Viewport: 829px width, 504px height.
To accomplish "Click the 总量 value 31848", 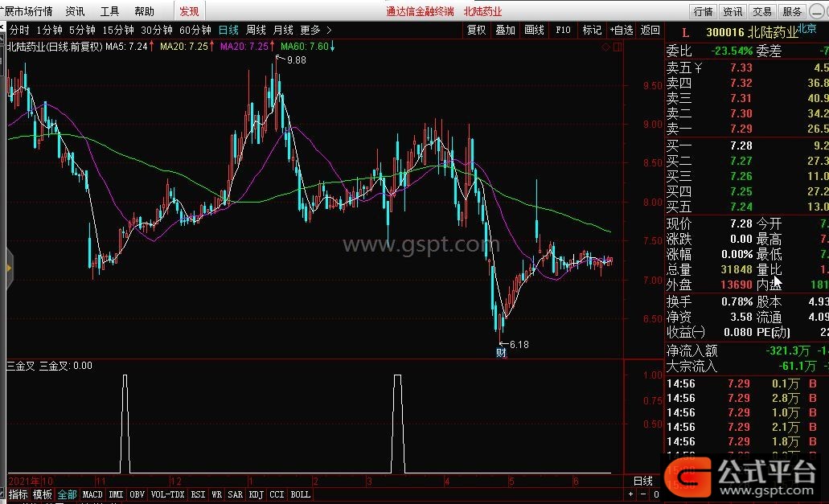I will click(737, 269).
